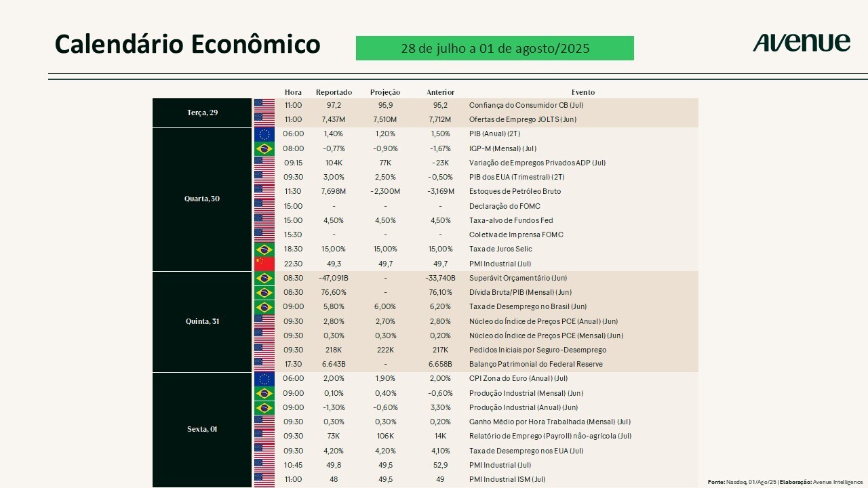The image size is (868, 488).
Task: Click the EU flag beside CPI Zona do Euro
Action: (264, 379)
